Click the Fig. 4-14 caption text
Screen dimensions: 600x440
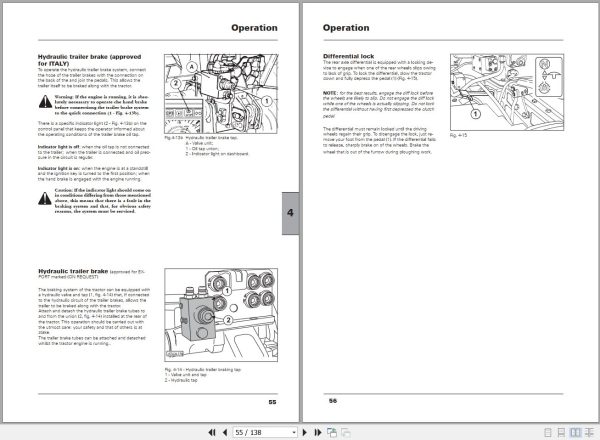point(203,375)
